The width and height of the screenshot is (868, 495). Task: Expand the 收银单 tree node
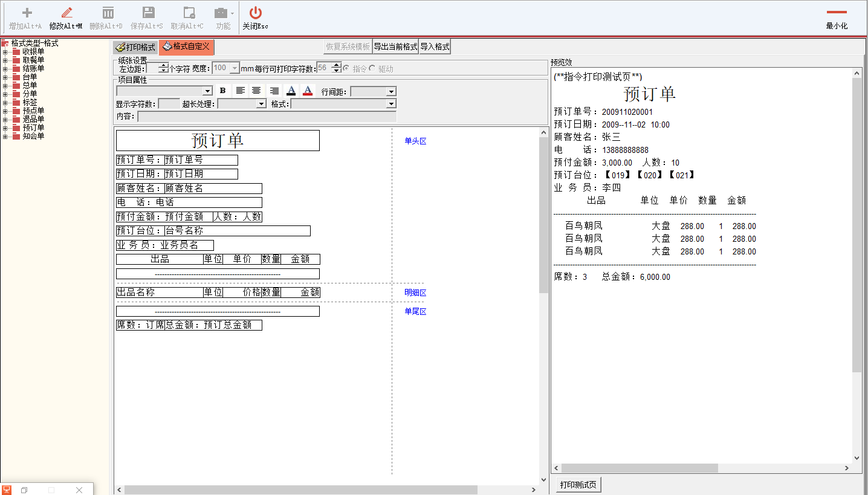click(5, 51)
